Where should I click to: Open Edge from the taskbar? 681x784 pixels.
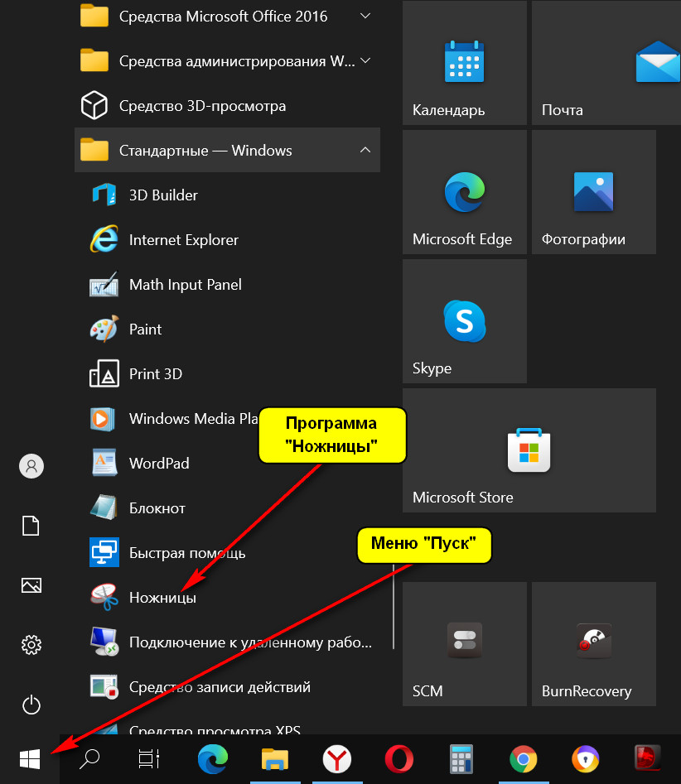213,759
